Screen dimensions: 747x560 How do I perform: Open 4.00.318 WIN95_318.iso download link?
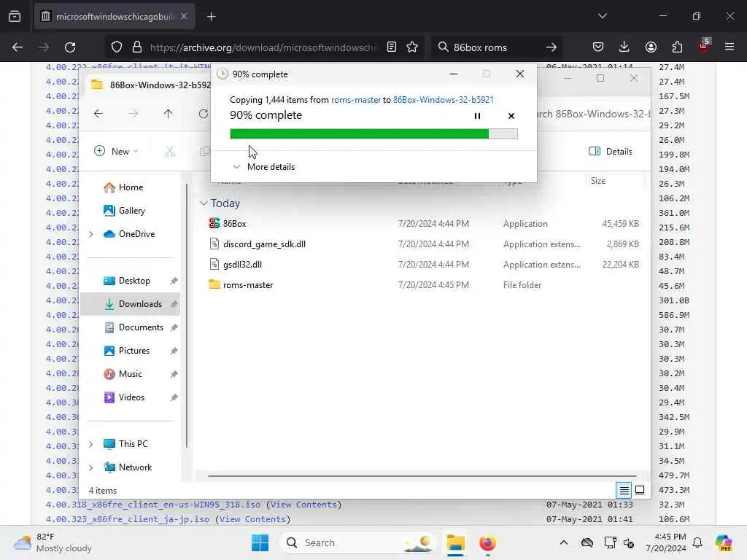coord(153,505)
